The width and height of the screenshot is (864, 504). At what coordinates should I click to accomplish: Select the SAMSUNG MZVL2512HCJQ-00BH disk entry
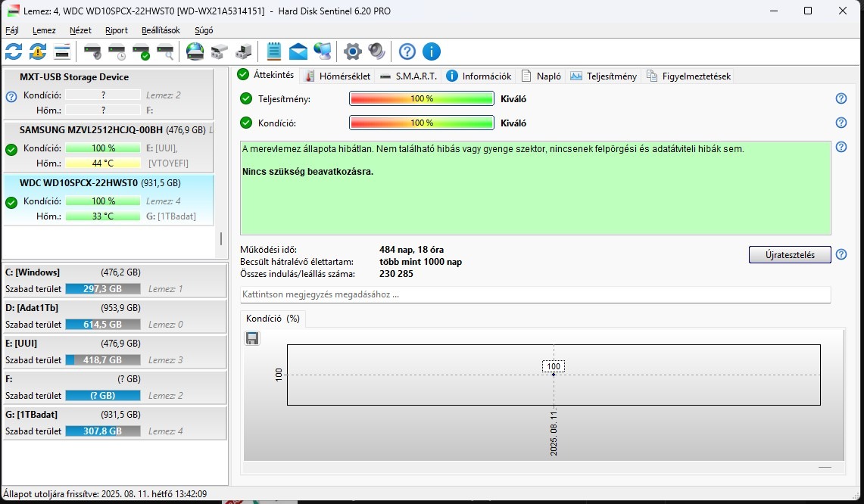pos(108,147)
